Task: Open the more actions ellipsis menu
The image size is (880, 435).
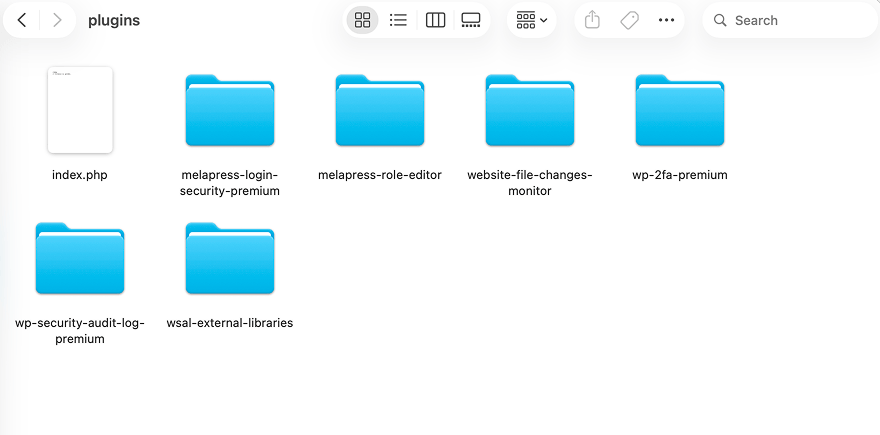Action: pyautogui.click(x=666, y=21)
